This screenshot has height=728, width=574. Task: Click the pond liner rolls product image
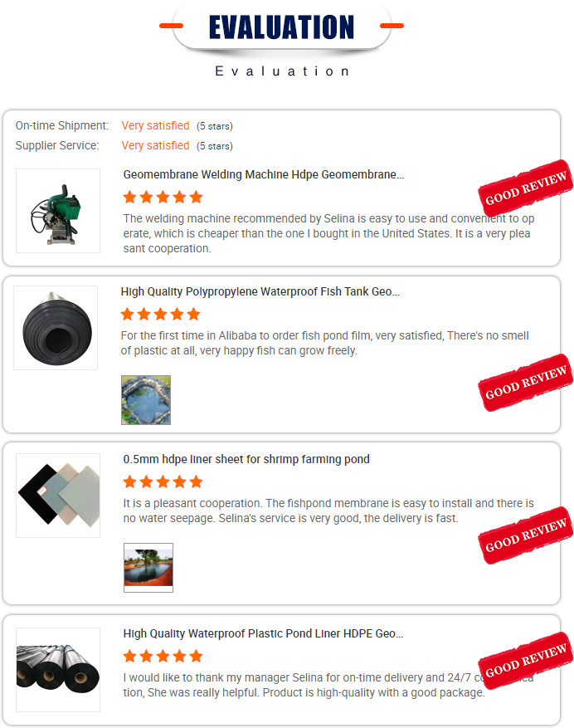click(58, 670)
